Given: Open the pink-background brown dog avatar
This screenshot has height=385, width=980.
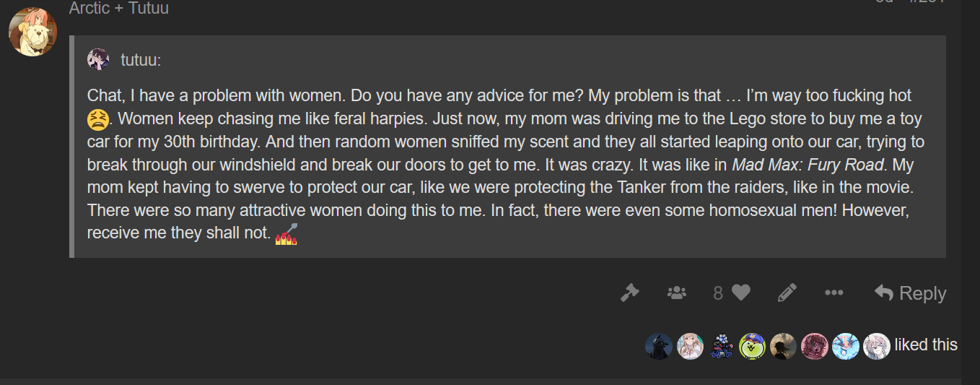Looking at the screenshot, I should tap(815, 346).
